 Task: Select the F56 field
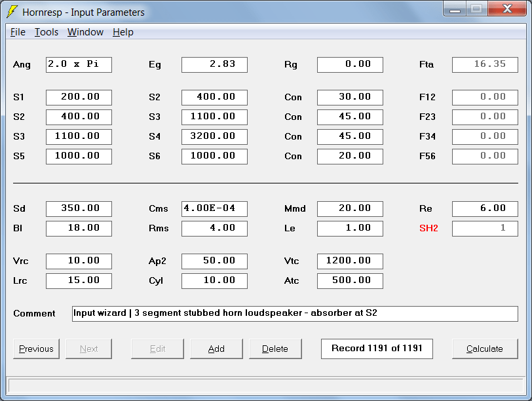485,157
